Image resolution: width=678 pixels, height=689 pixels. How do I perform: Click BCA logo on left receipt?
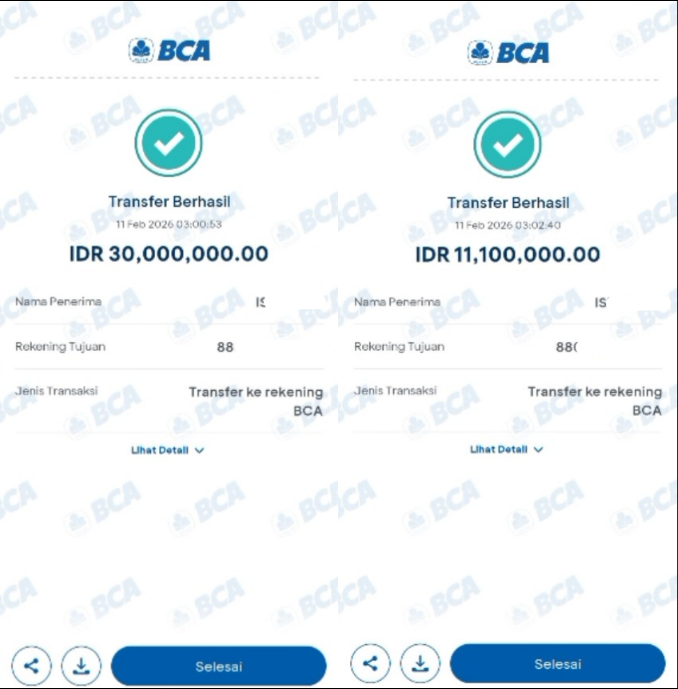(x=169, y=50)
